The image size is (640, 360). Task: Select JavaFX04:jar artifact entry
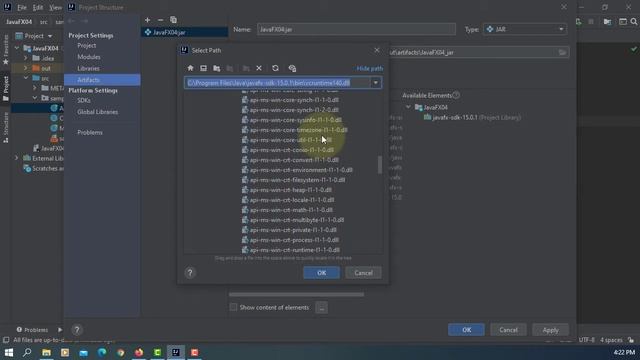pos(184,32)
